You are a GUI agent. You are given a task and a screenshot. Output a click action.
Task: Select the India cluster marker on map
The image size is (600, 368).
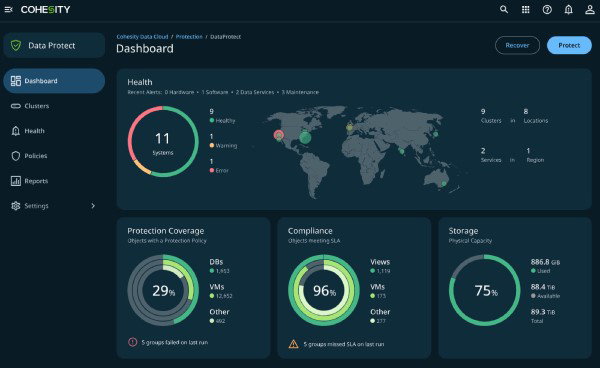[x=401, y=151]
